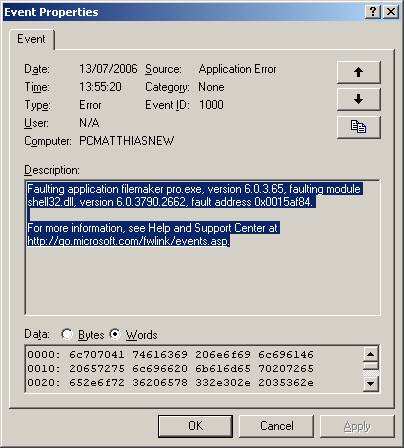Click the question mark help button
This screenshot has height=448, width=404.
tap(373, 12)
